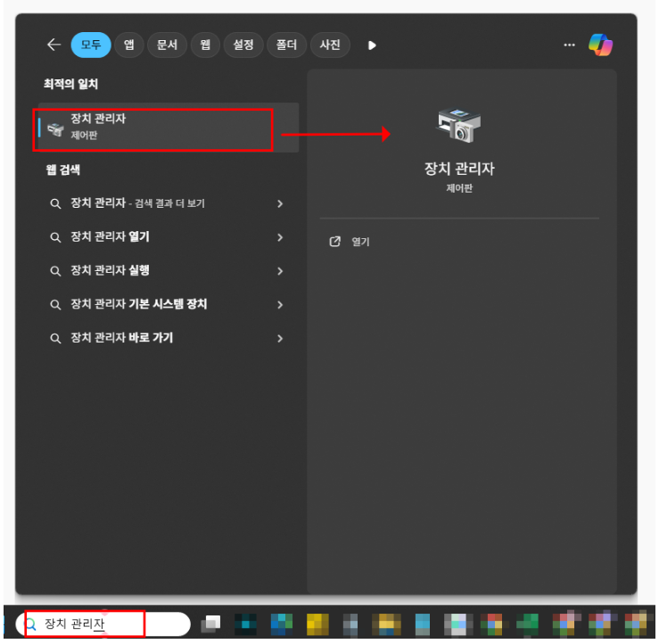Viewport: 659px width, 644px height.
Task: Click the 열기 open icon in preview pane
Action: coord(335,242)
